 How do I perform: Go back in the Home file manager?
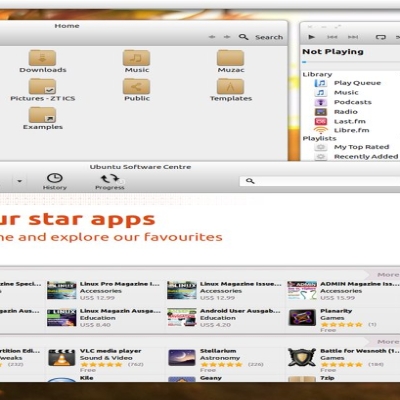(x=212, y=37)
